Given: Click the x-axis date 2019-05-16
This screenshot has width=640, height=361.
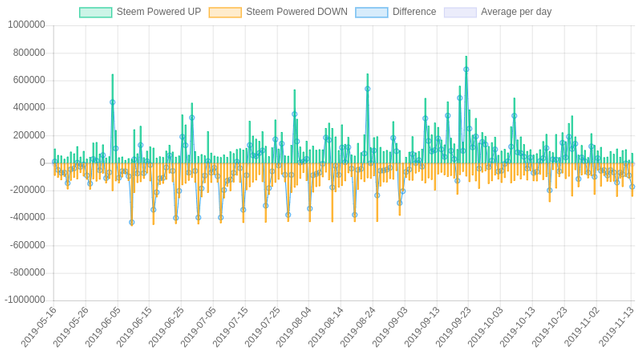Looking at the screenshot, I should click(39, 327).
